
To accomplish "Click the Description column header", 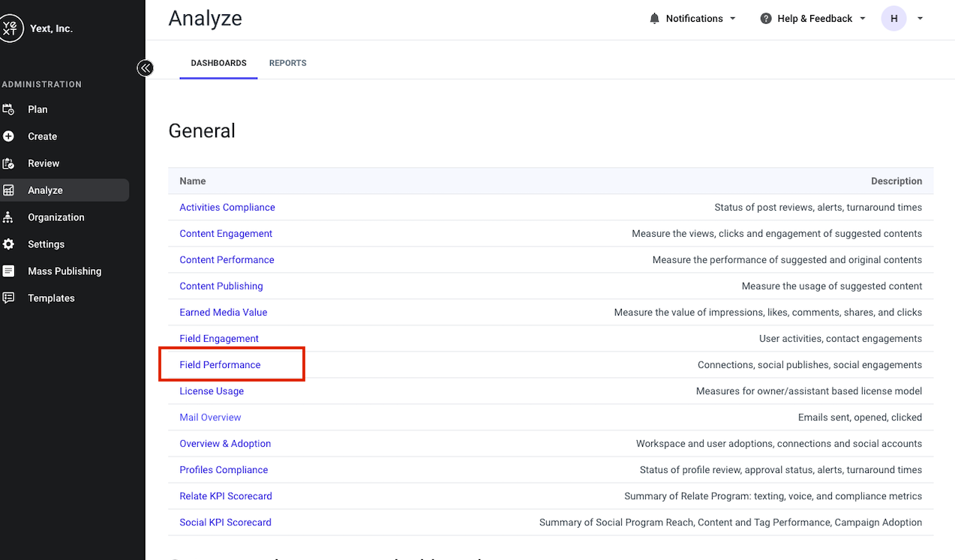I will [x=896, y=181].
